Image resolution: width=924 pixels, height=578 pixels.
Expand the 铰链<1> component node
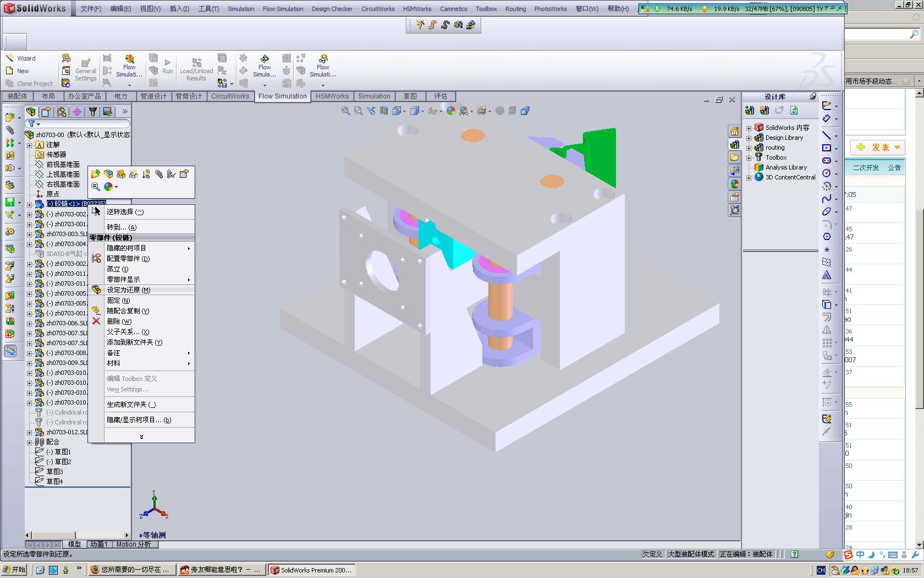[x=30, y=204]
